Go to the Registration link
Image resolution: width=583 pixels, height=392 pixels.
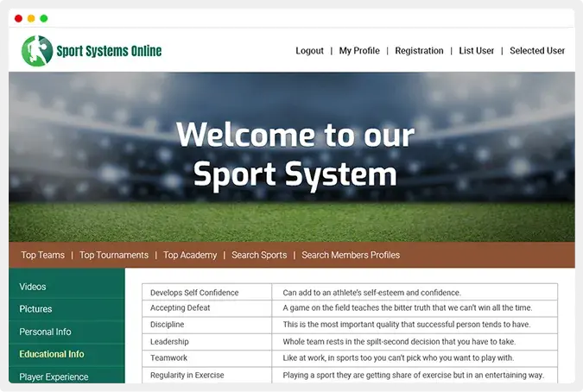tap(419, 51)
